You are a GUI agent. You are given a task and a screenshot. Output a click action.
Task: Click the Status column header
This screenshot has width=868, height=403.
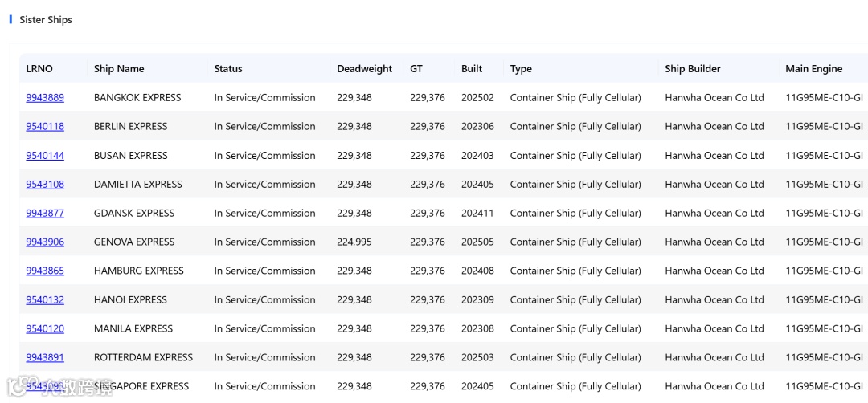228,68
